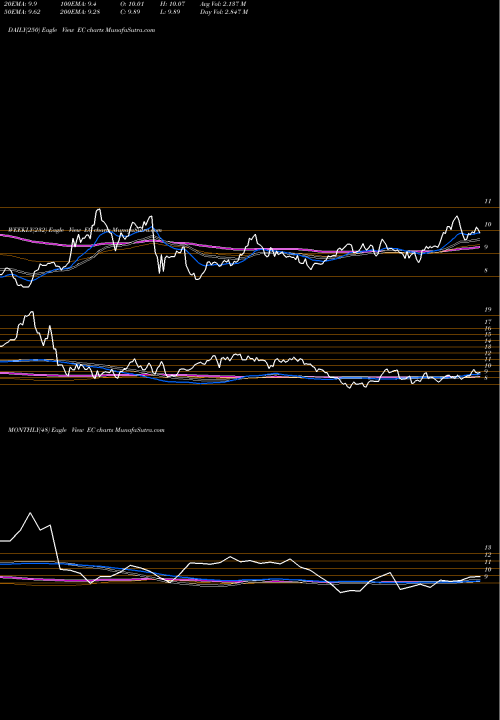Click the WEEKLY(282) Eagle View chart title
This screenshot has width=500, height=720.
(85, 230)
